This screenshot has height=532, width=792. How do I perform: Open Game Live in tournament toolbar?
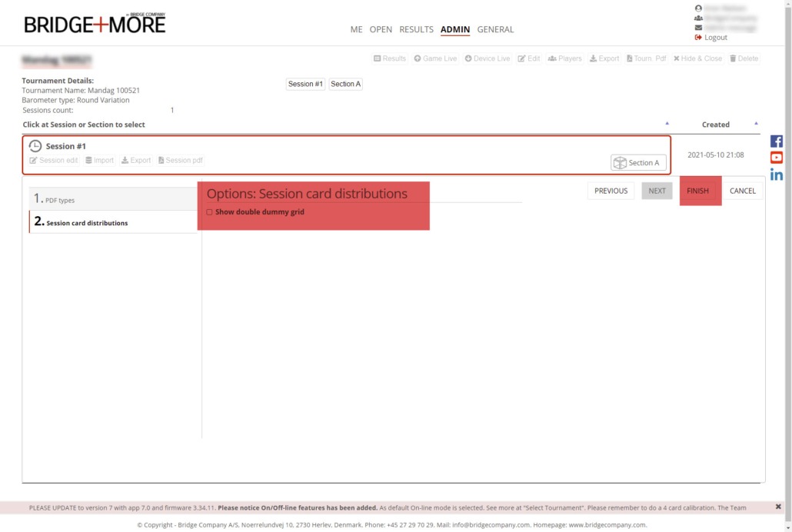(435, 58)
